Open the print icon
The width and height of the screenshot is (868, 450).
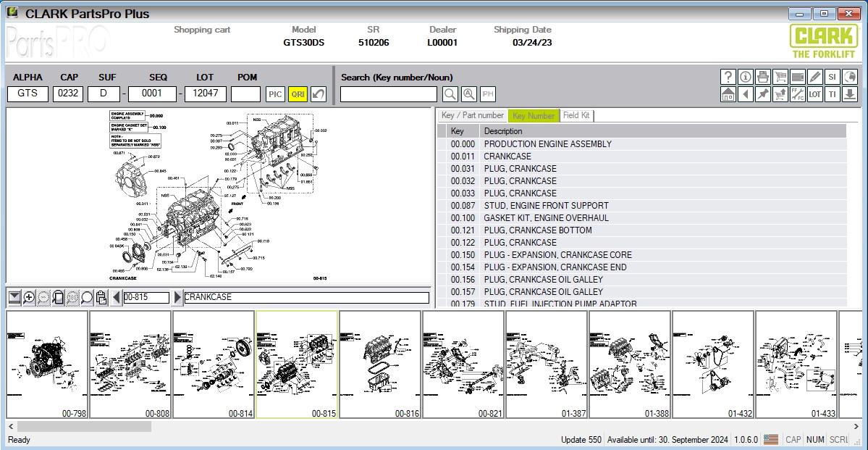coord(762,77)
